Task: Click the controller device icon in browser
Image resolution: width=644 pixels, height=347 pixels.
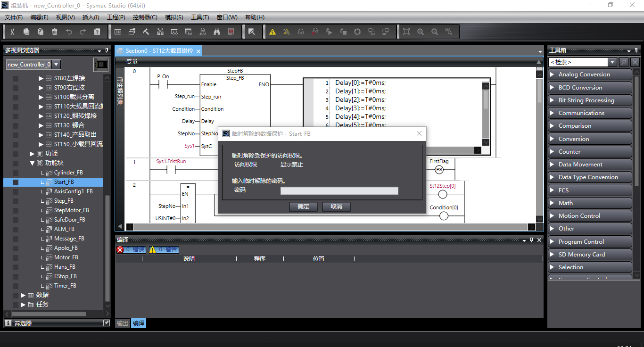Action: (x=101, y=65)
